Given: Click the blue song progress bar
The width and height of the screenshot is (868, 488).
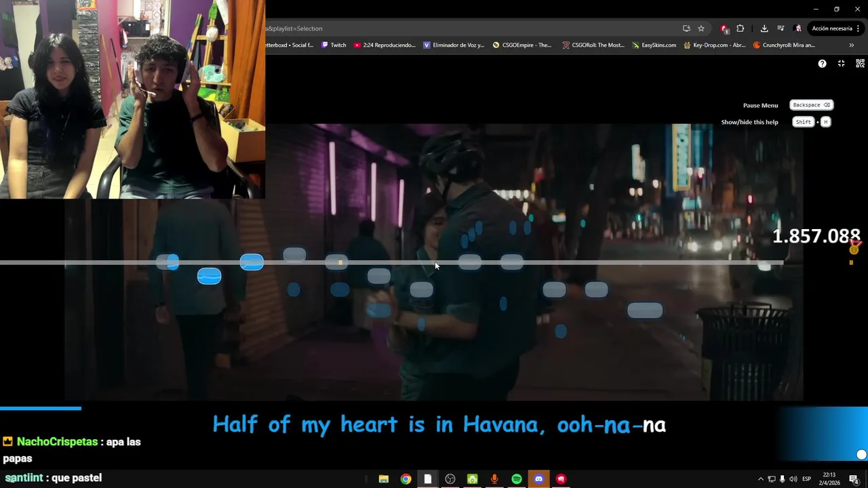Looking at the screenshot, I should coord(41,408).
